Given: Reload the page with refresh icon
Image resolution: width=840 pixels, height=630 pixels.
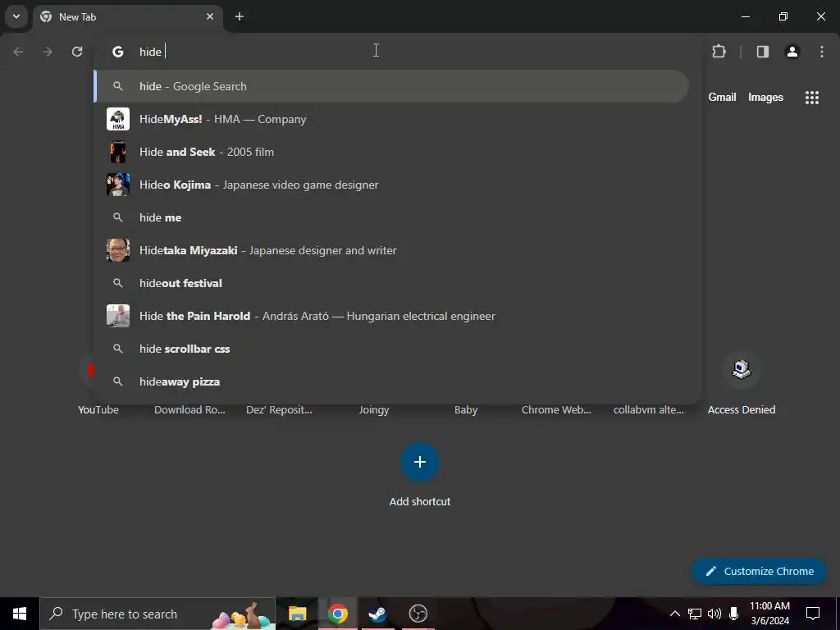Looking at the screenshot, I should coord(77,52).
